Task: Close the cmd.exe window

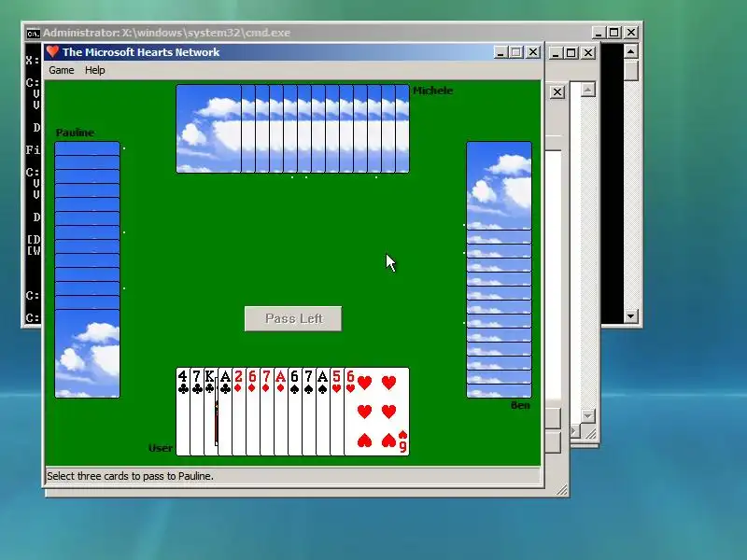Action: 631,33
